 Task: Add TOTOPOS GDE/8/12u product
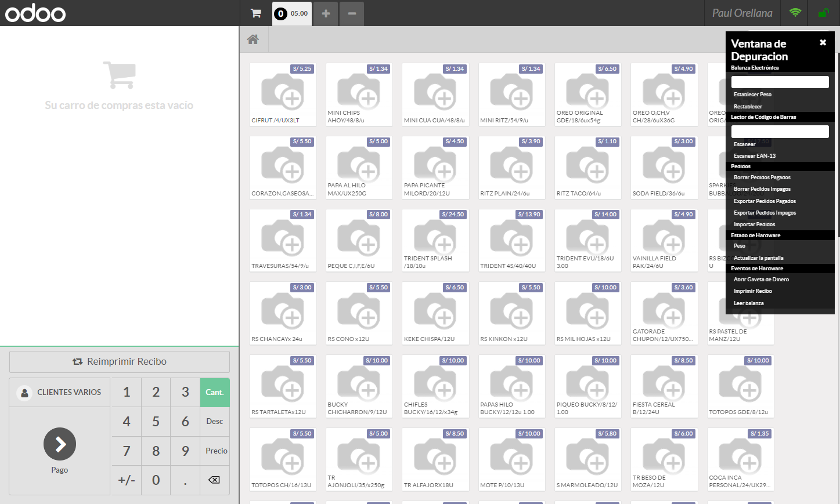(x=741, y=386)
